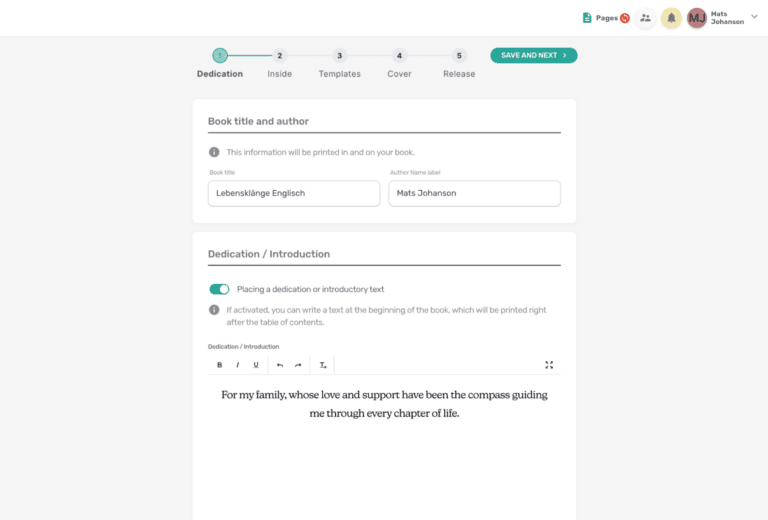Undo the last edit in the dedication editor

[280, 365]
